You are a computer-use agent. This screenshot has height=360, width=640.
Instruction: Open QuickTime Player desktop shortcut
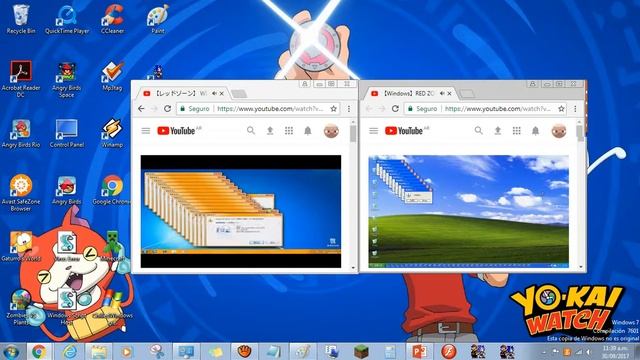(67, 19)
